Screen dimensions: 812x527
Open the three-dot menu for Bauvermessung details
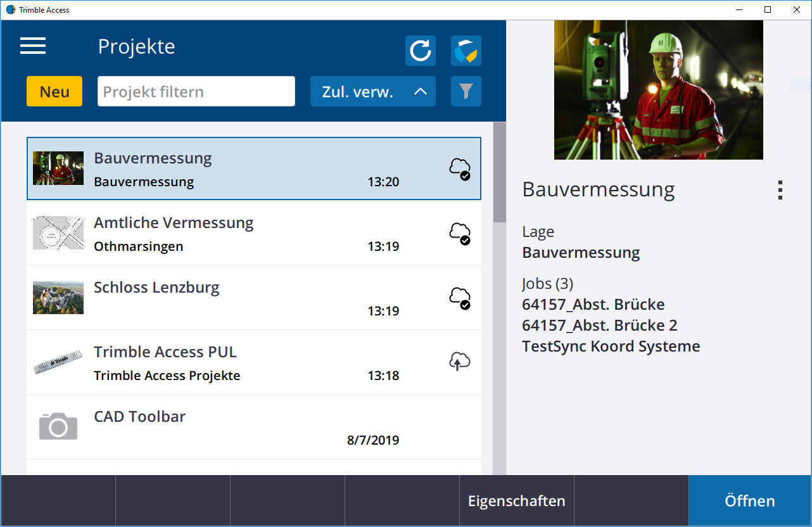point(780,190)
